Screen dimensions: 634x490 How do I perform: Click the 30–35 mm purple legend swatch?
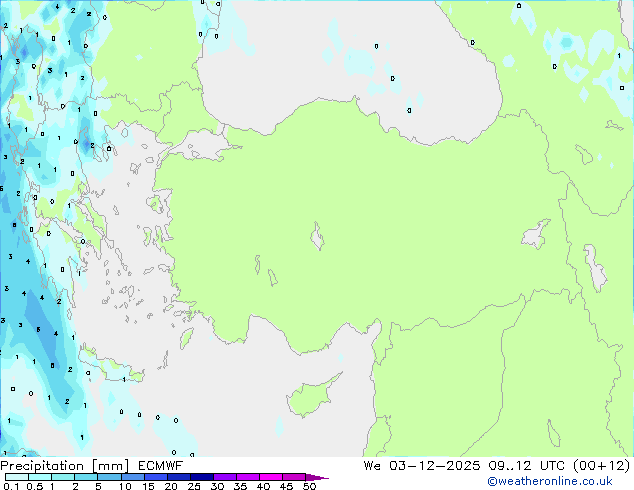(224, 477)
